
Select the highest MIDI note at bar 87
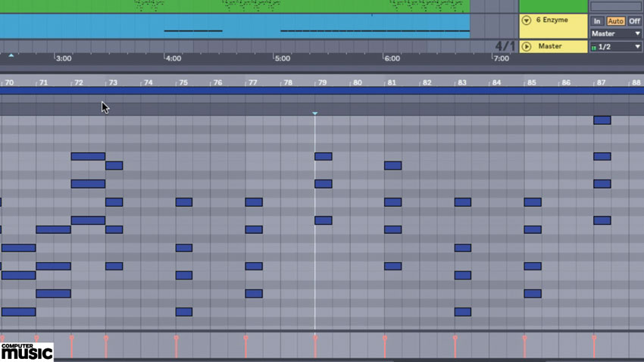pyautogui.click(x=602, y=120)
